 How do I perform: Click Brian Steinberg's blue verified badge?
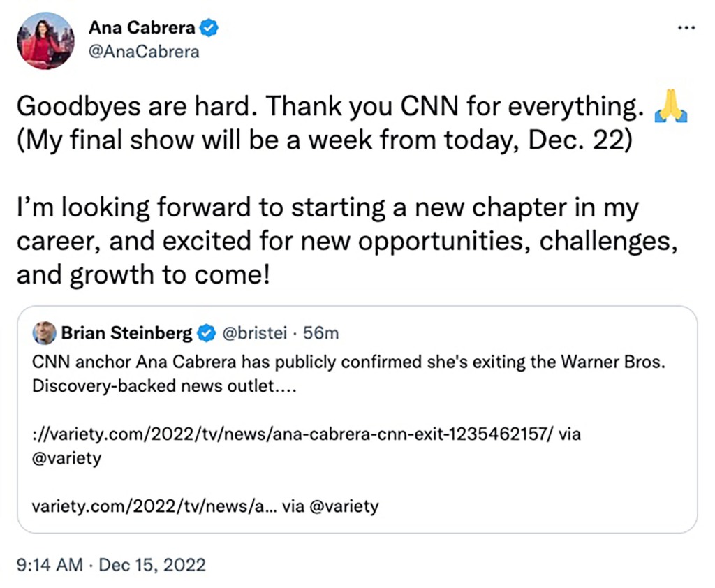(207, 334)
